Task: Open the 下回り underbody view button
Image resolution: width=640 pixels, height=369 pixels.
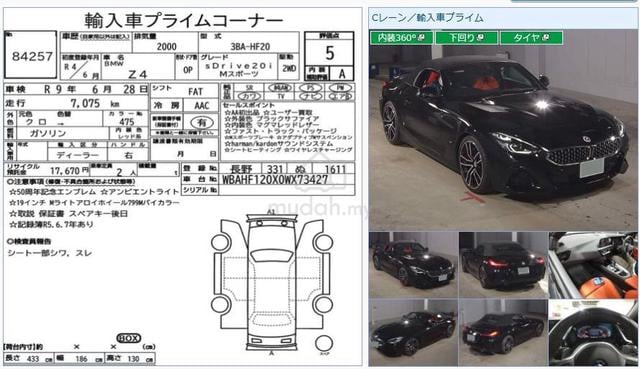Action: [x=467, y=38]
